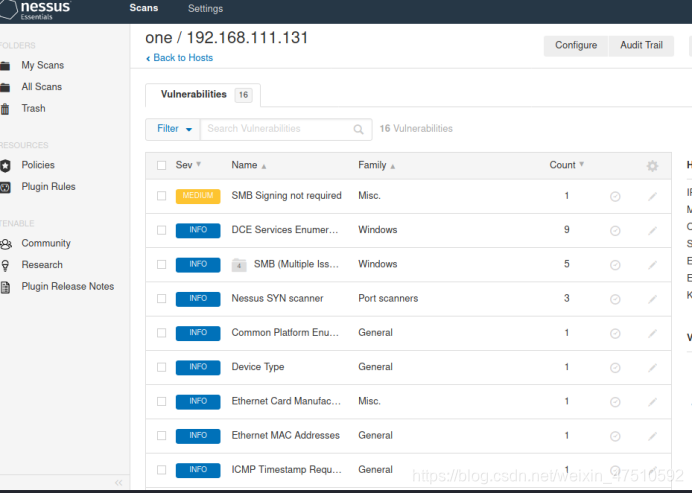The width and height of the screenshot is (693, 494).
Task: Click the check-circle icon in Device Type row
Action: (615, 368)
